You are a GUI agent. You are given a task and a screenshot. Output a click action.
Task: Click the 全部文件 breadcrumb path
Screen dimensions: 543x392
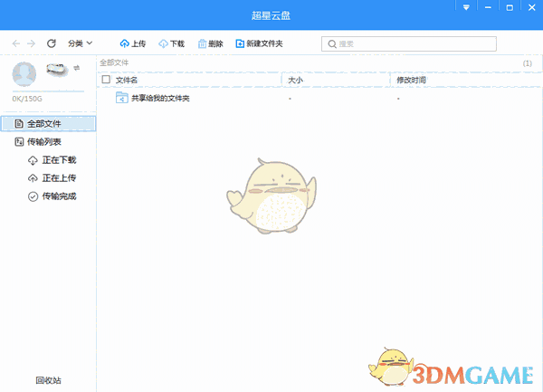coord(114,62)
